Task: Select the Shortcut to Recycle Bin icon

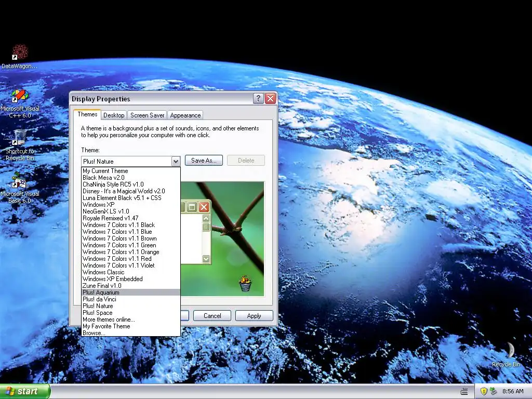Action: point(20,145)
